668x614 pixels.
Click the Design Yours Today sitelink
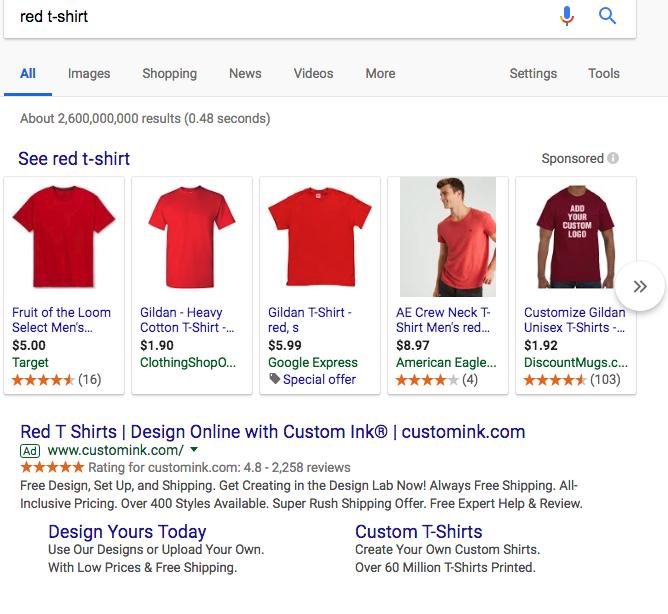pyautogui.click(x=127, y=531)
